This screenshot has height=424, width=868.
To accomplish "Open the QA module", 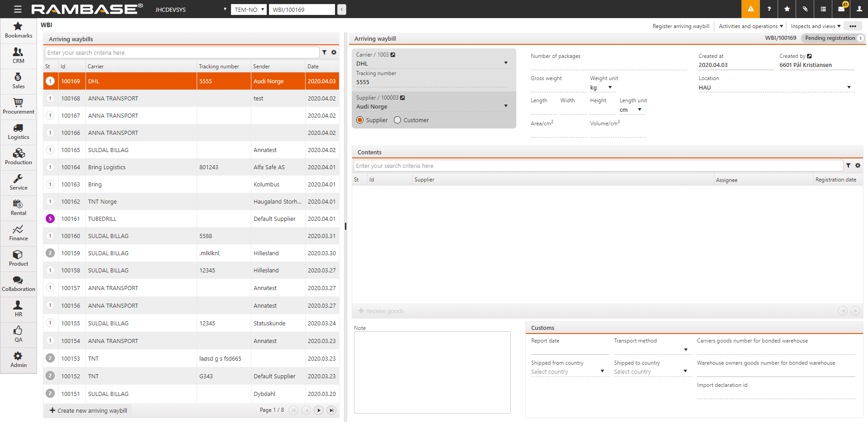I will click(x=18, y=334).
